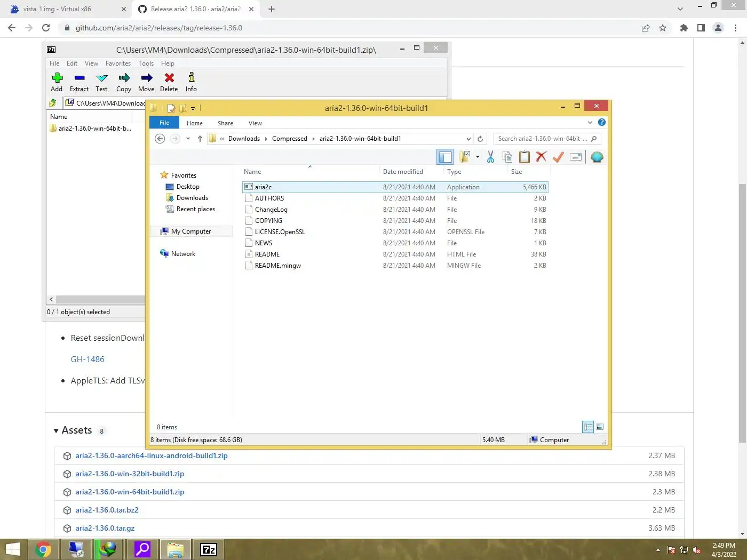Screen dimensions: 747x560
Task: Download aria2-1.36.0.tar.bz2 link
Action: [x=107, y=510]
